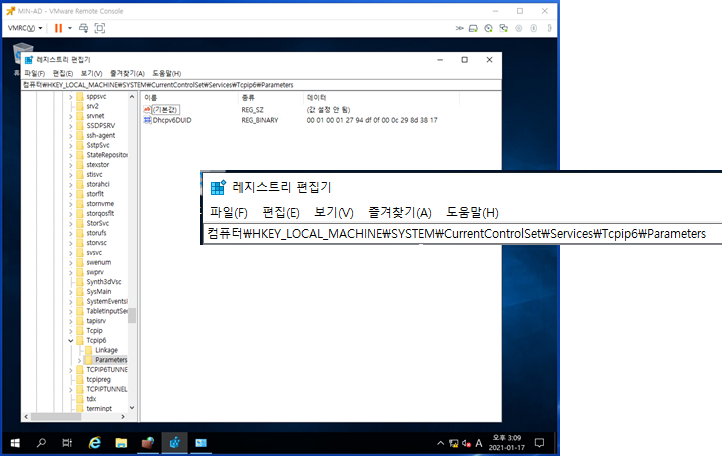Open the notification center icon
The width and height of the screenshot is (722, 456).
coord(539,443)
